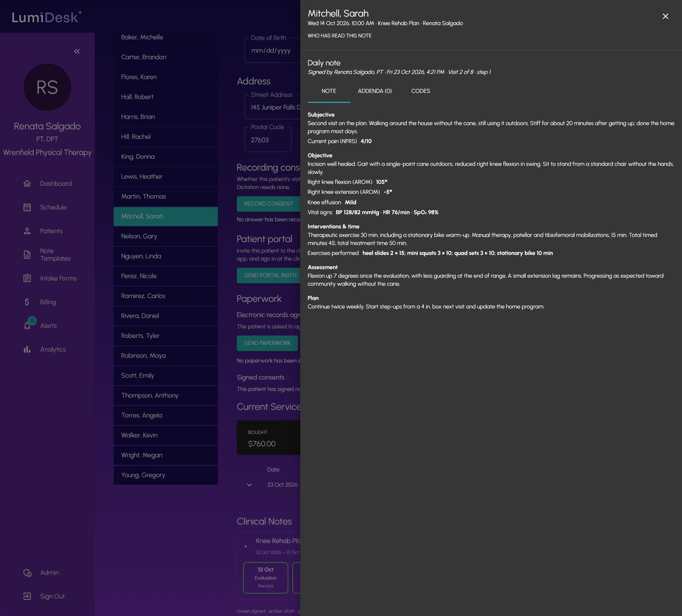Close the Mitchell, Sarah note panel

(665, 16)
